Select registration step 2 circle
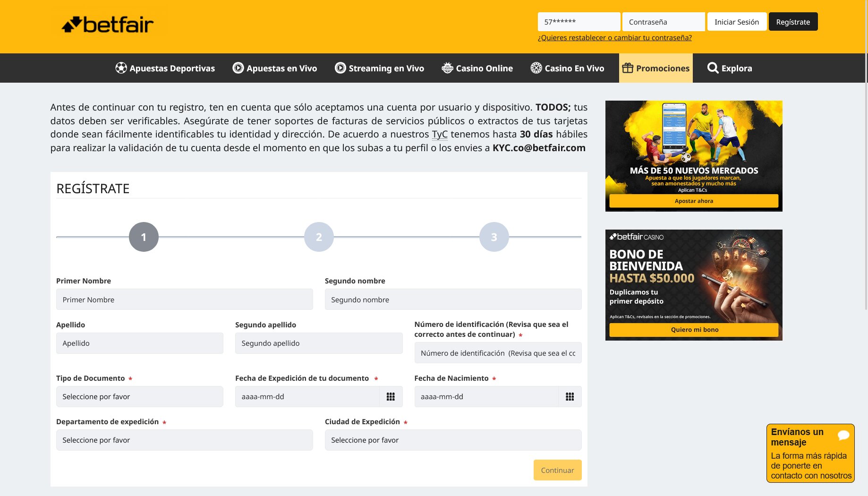868x496 pixels. pyautogui.click(x=319, y=237)
